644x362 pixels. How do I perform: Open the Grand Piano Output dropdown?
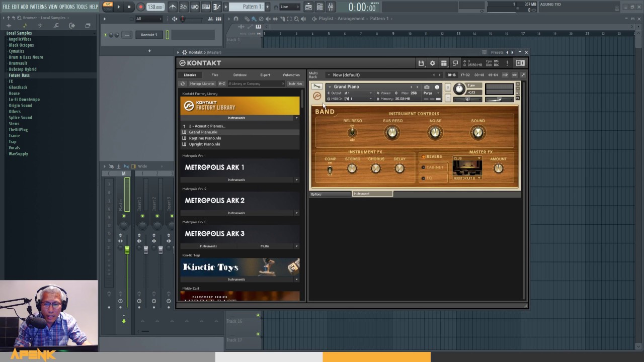point(349,93)
